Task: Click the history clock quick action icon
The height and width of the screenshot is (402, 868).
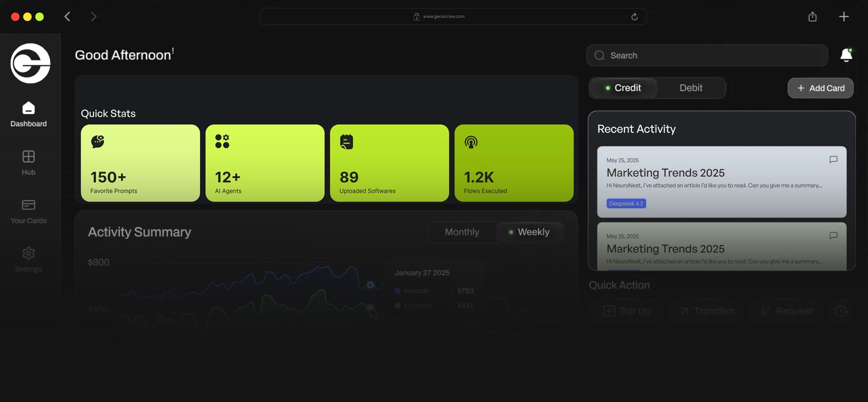Action: pyautogui.click(x=841, y=311)
